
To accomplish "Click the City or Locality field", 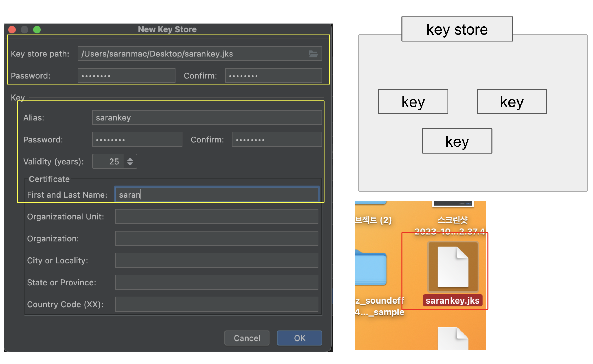I will point(216,260).
